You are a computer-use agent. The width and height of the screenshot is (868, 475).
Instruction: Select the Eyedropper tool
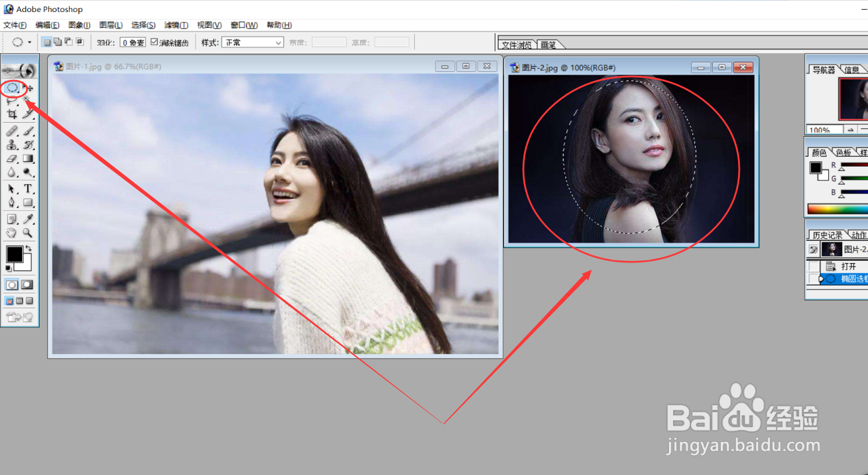pyautogui.click(x=28, y=219)
